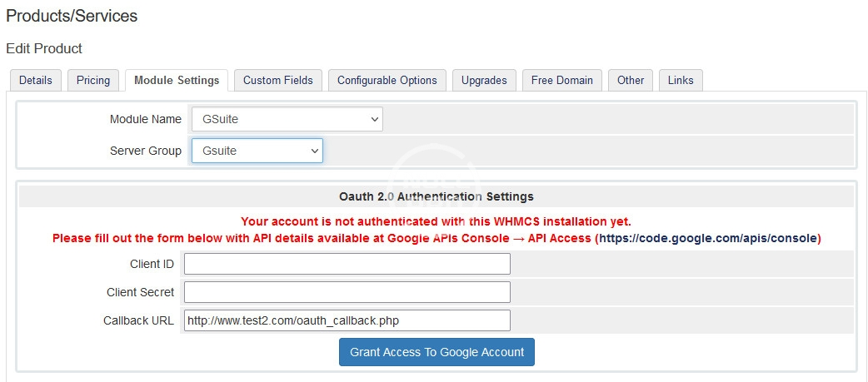Open the Server Group dropdown

point(257,151)
